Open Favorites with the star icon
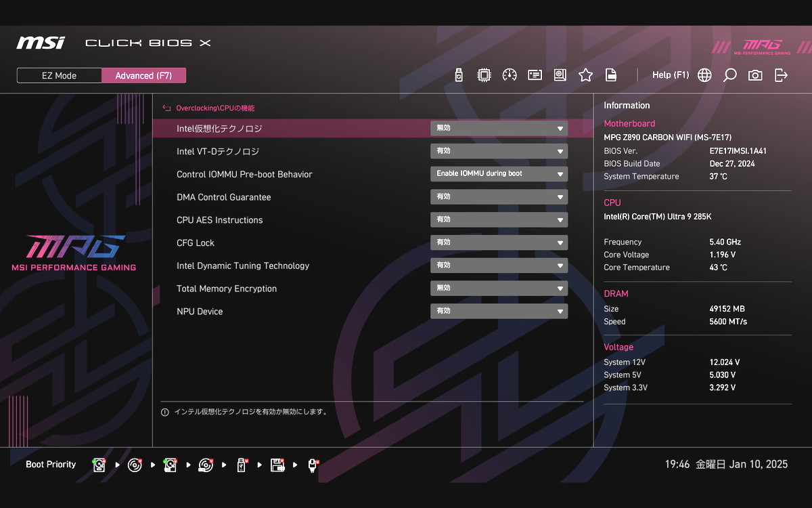 click(585, 75)
